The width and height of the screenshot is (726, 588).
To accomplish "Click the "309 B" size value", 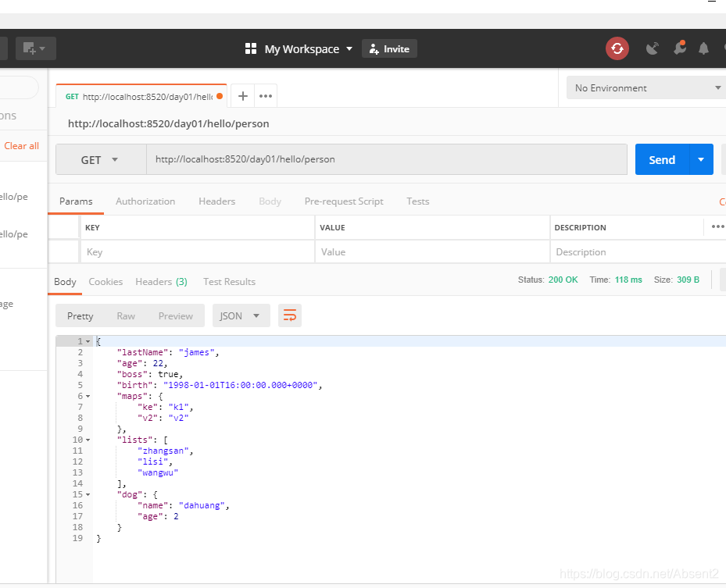I will tap(688, 280).
